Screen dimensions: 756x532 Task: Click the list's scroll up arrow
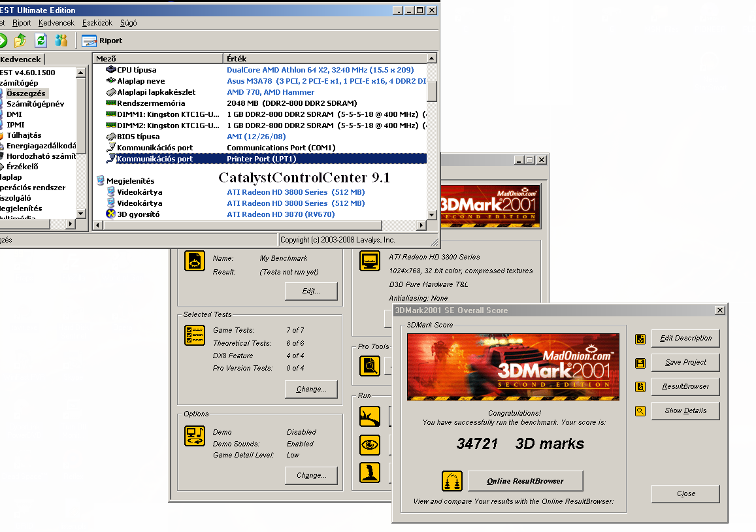[432, 58]
